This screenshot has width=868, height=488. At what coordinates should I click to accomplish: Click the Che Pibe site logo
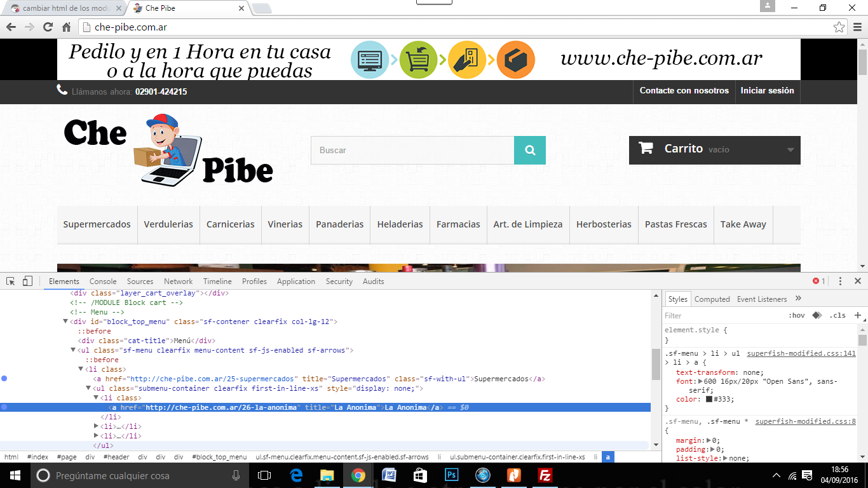click(x=168, y=150)
